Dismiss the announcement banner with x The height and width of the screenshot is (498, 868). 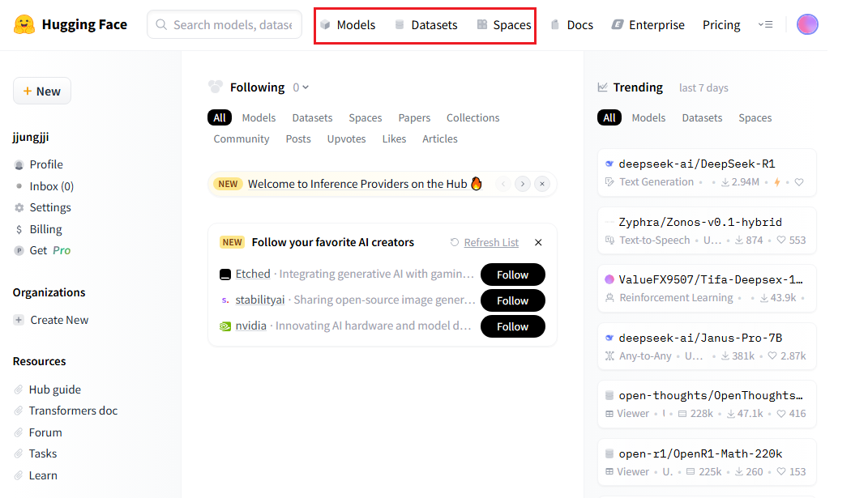pos(542,184)
